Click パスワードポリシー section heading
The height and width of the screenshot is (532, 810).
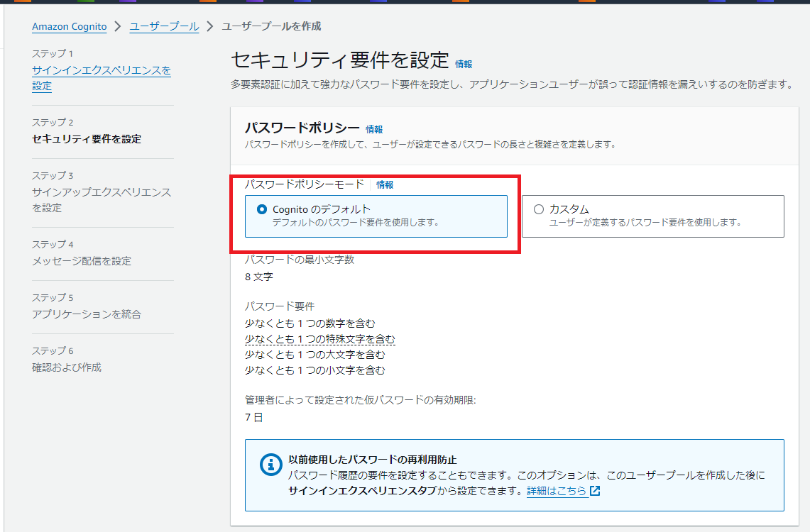(302, 128)
